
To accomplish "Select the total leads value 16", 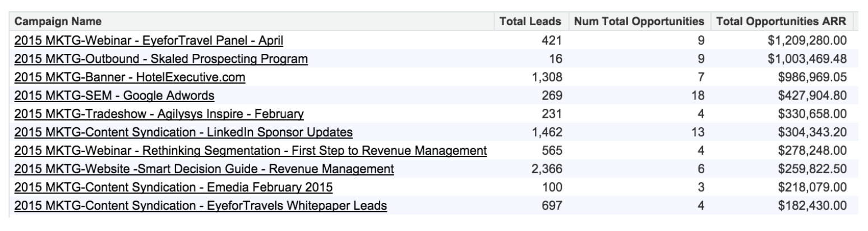I will click(x=556, y=59).
